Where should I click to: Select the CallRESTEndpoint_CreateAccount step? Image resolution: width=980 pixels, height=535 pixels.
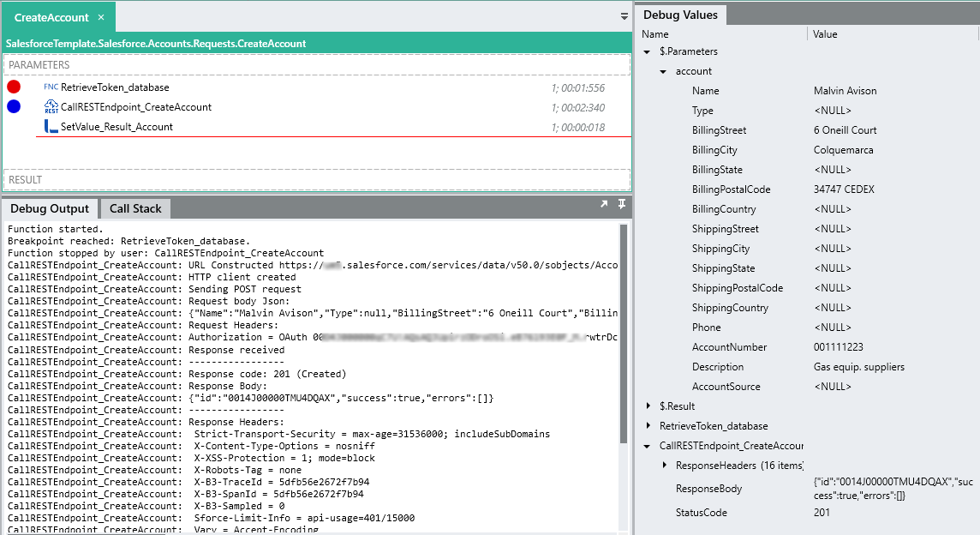[x=135, y=107]
